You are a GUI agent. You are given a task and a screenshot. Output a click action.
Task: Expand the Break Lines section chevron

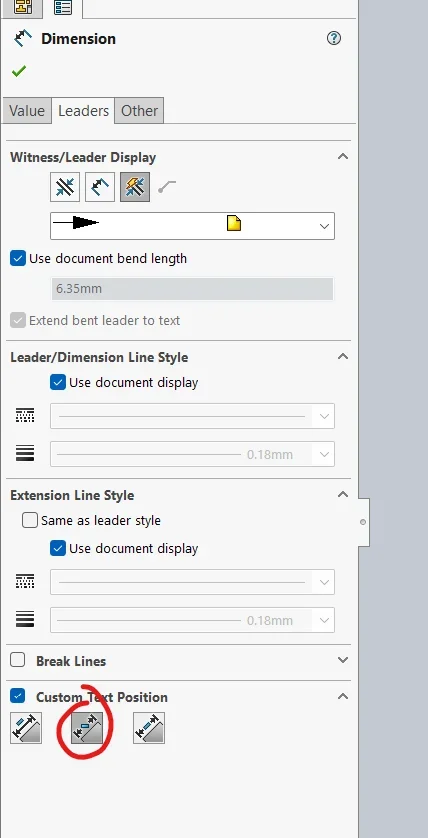[x=343, y=660]
